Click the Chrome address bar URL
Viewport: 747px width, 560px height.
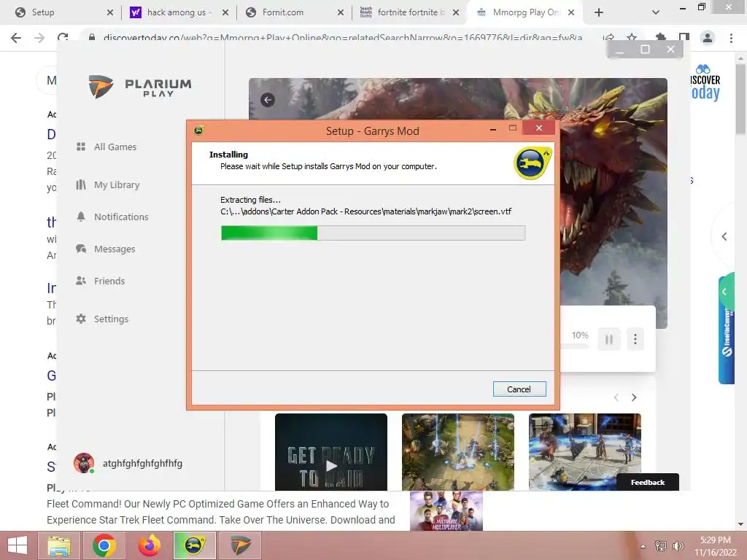(343, 38)
